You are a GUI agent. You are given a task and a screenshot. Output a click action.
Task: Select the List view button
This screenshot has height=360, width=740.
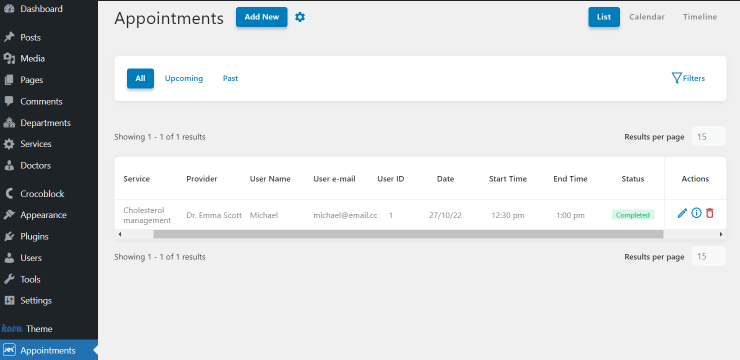click(x=604, y=17)
